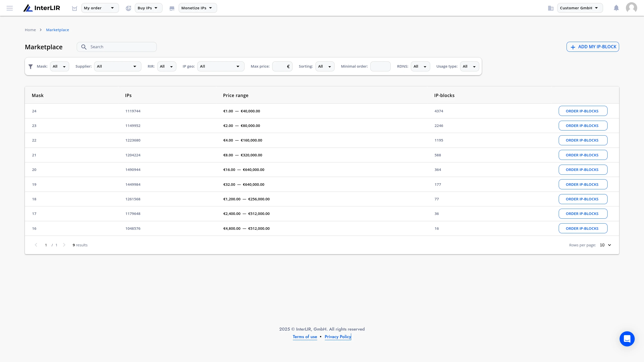
Task: Click the Mask column header
Action: (x=37, y=96)
